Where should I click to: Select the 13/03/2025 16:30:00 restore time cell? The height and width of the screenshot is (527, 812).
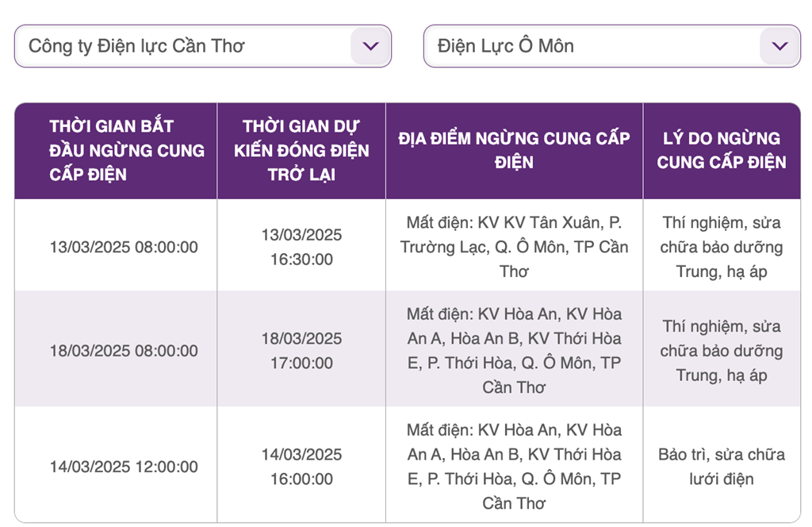pos(301,247)
